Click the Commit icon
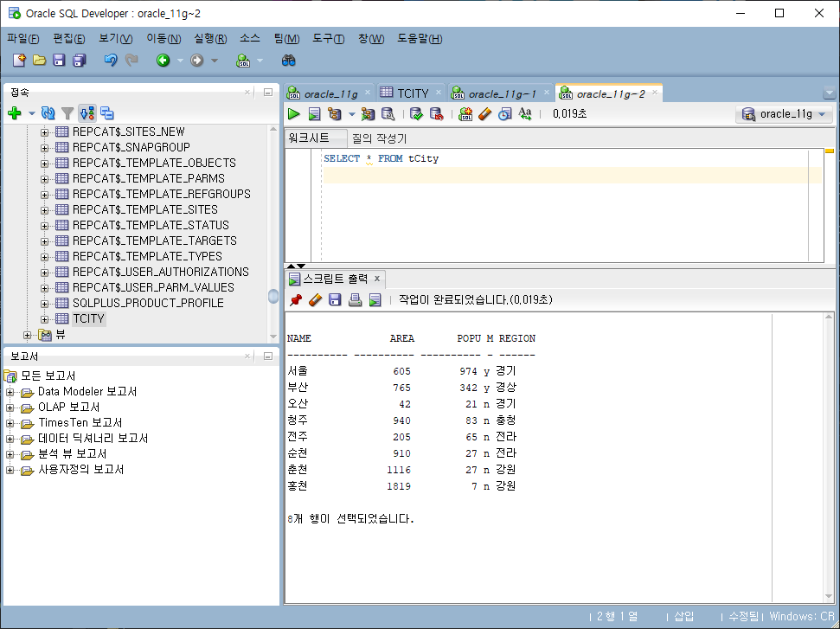 point(416,113)
